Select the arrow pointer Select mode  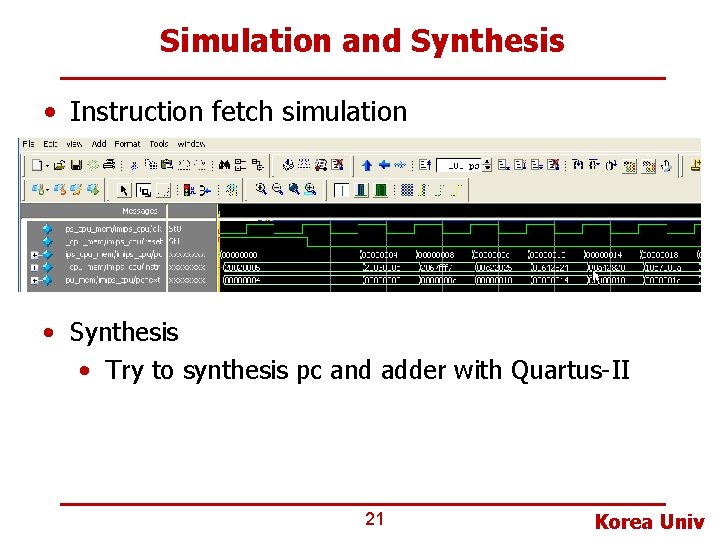pos(123,190)
